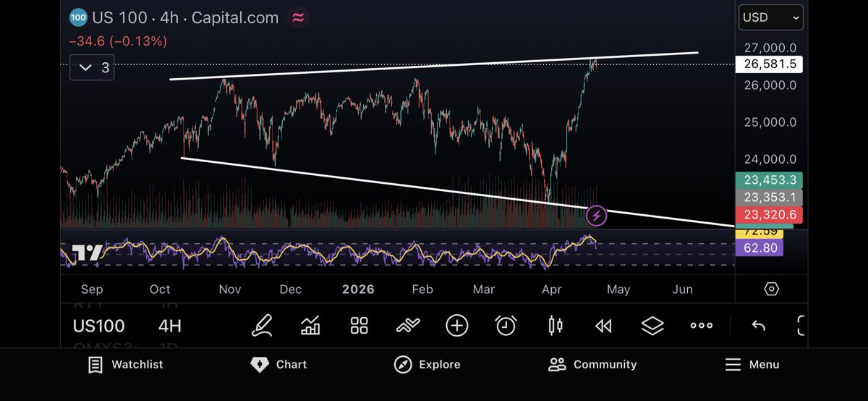Image resolution: width=868 pixels, height=401 pixels.
Task: Switch to the Explore tab
Action: pos(427,365)
